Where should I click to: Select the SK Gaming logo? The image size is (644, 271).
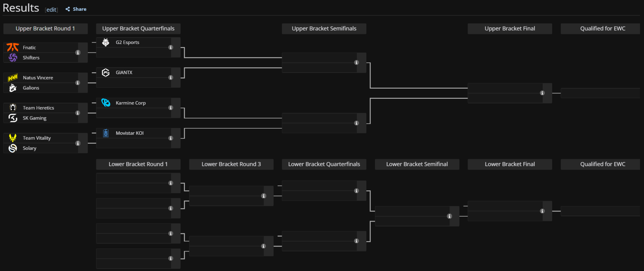pyautogui.click(x=12, y=118)
